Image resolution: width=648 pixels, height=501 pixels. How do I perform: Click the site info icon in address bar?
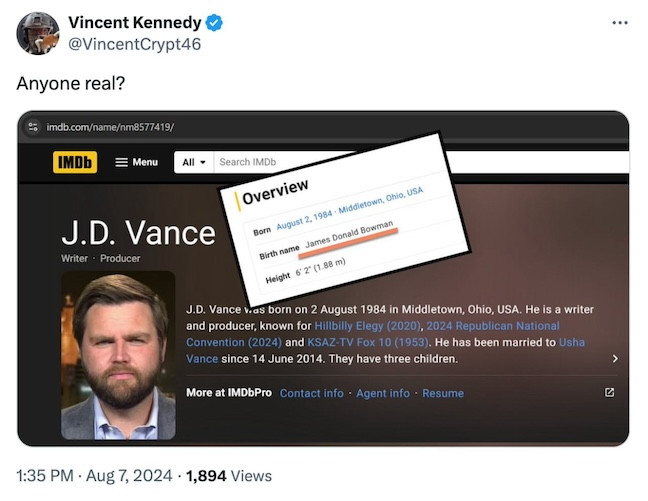(33, 127)
